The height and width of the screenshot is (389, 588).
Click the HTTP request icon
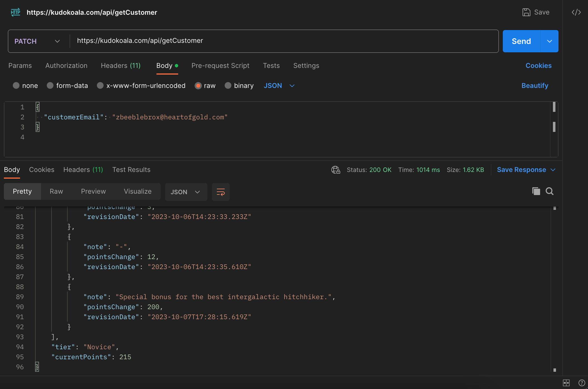[16, 12]
